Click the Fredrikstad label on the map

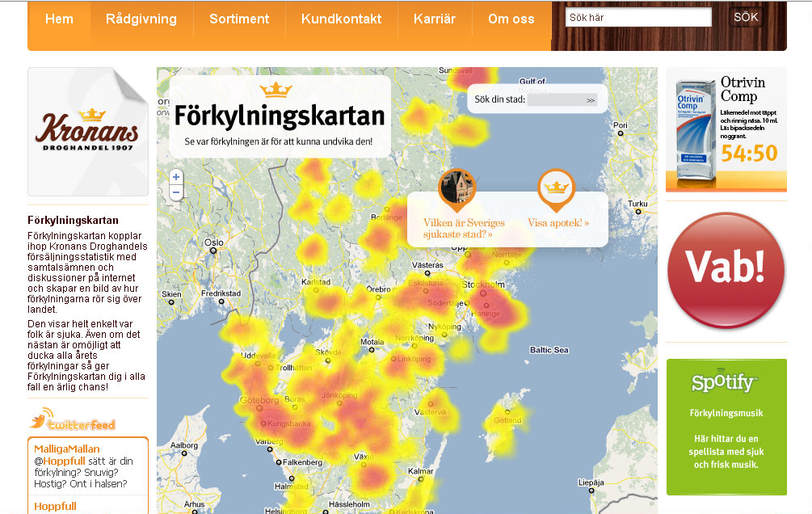point(221,293)
